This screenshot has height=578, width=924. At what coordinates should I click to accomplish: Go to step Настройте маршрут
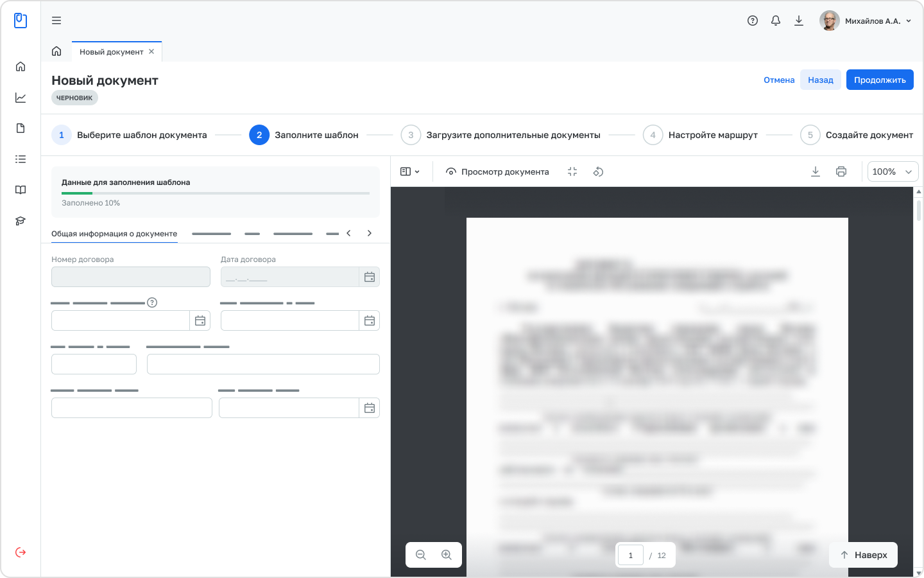tap(701, 135)
